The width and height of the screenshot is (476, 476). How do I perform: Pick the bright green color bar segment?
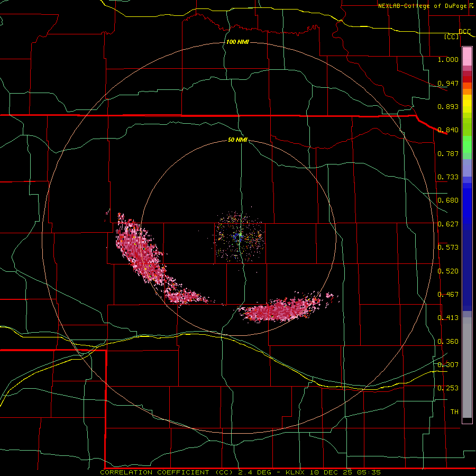point(467,144)
